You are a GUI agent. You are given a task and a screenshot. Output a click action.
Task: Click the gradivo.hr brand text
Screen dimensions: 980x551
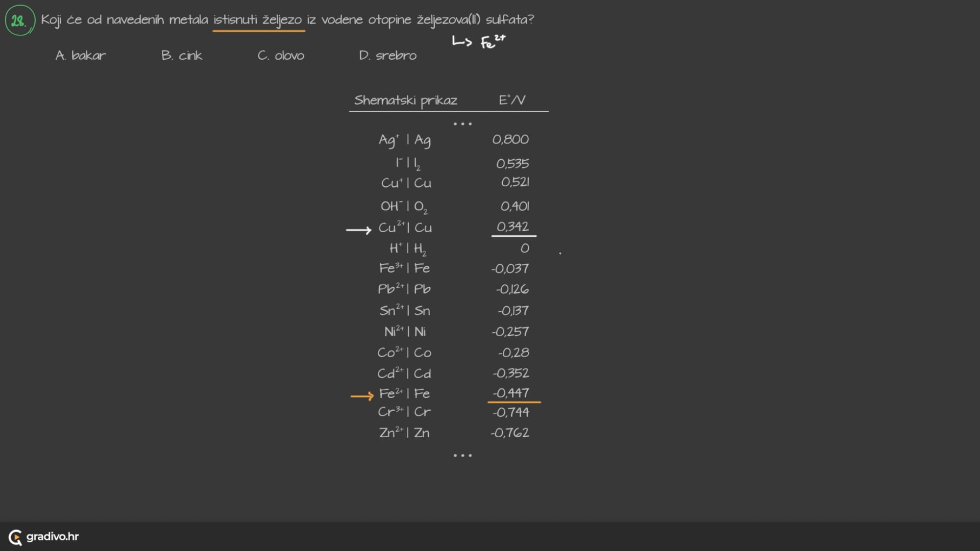pos(53,536)
